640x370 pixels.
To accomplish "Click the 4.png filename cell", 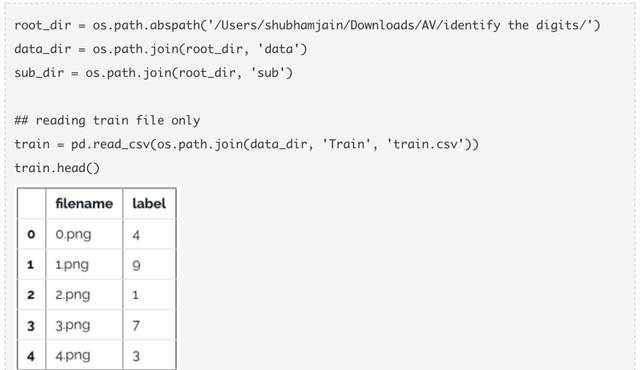I will tap(84, 356).
